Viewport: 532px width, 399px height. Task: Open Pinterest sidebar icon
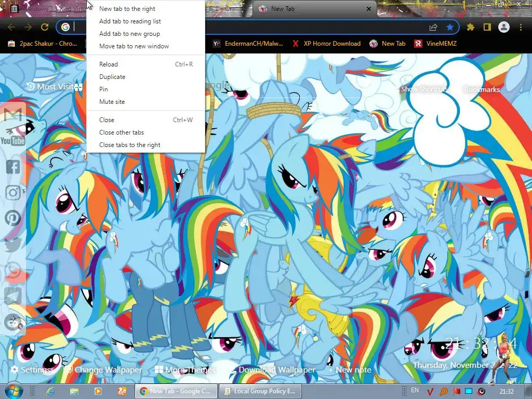point(13,218)
